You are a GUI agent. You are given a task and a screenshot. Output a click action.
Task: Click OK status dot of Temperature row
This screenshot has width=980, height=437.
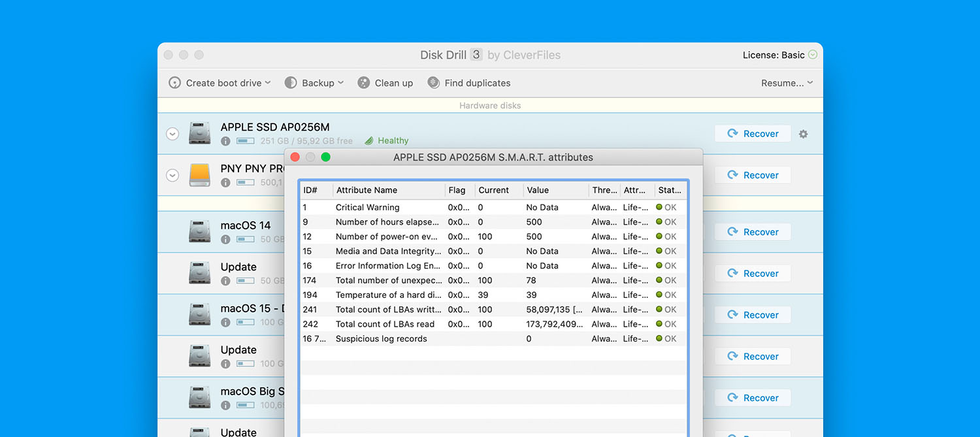pyautogui.click(x=659, y=295)
